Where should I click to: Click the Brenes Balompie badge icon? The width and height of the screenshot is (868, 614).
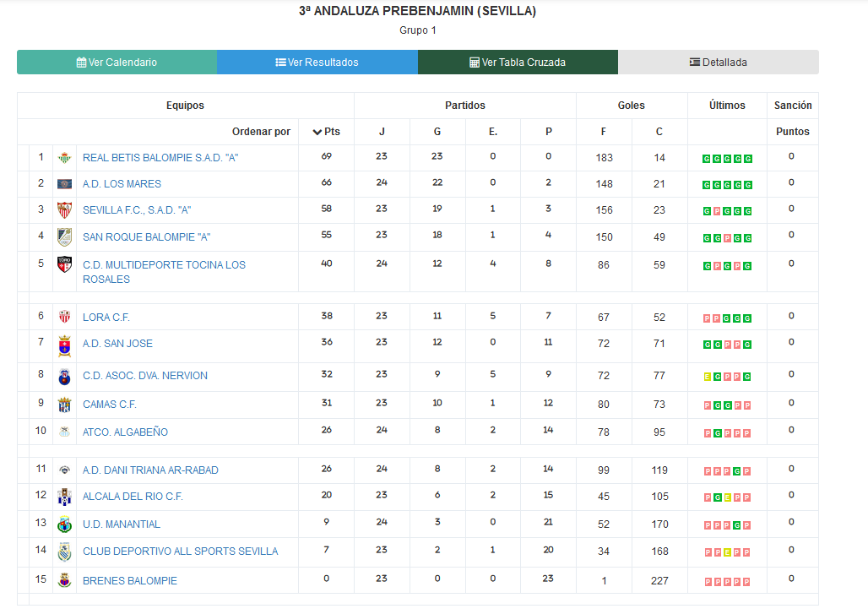65,580
